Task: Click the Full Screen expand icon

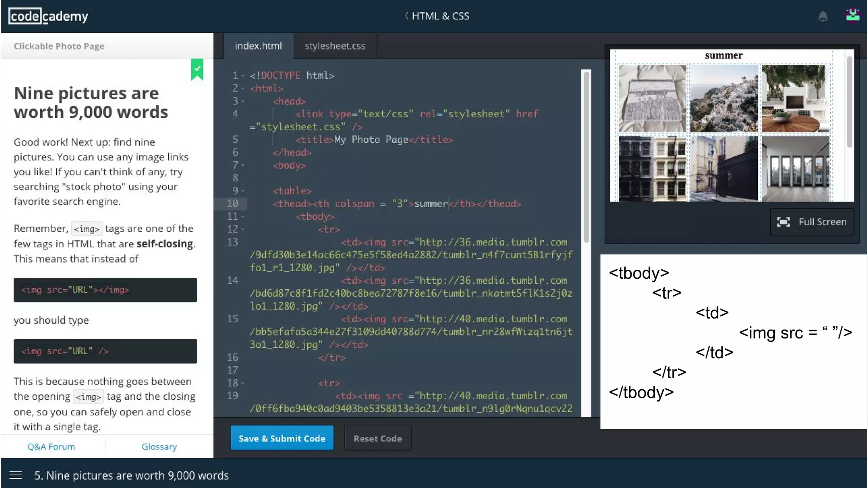Action: [783, 222]
